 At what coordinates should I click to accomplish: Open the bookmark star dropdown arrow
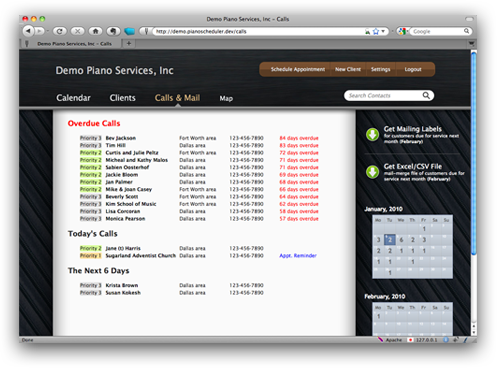(x=383, y=31)
